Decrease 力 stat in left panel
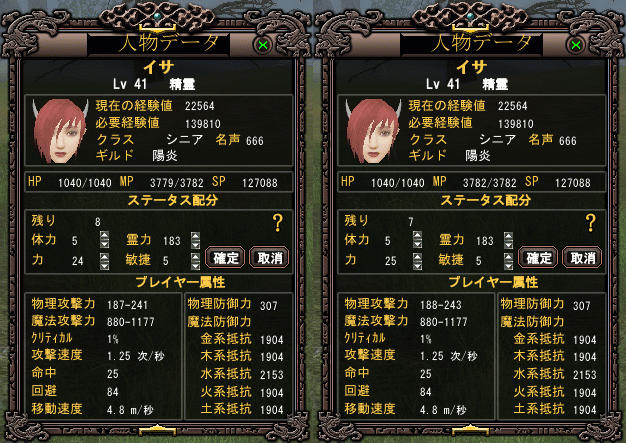This screenshot has height=443, width=626. coord(105,266)
